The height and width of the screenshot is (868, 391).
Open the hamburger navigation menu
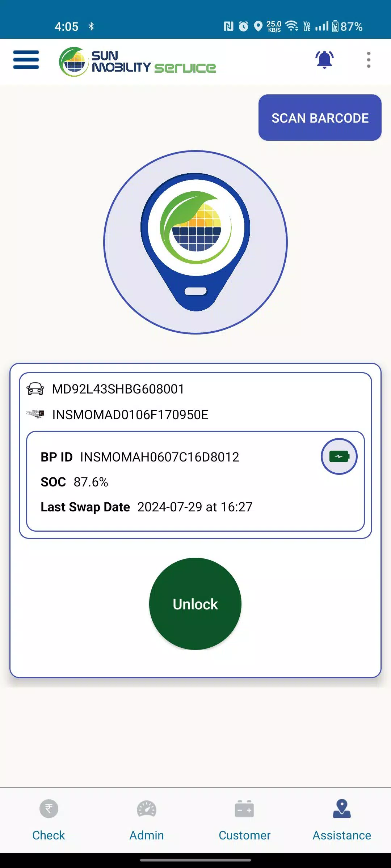click(26, 60)
